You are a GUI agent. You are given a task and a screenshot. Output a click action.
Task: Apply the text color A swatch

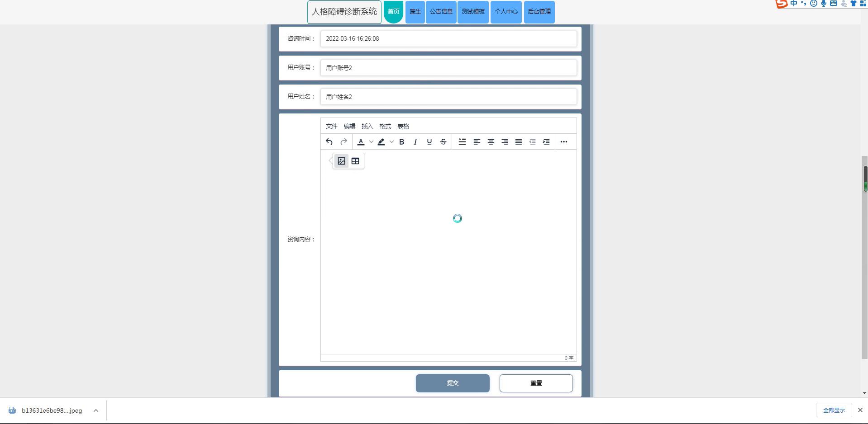click(361, 142)
